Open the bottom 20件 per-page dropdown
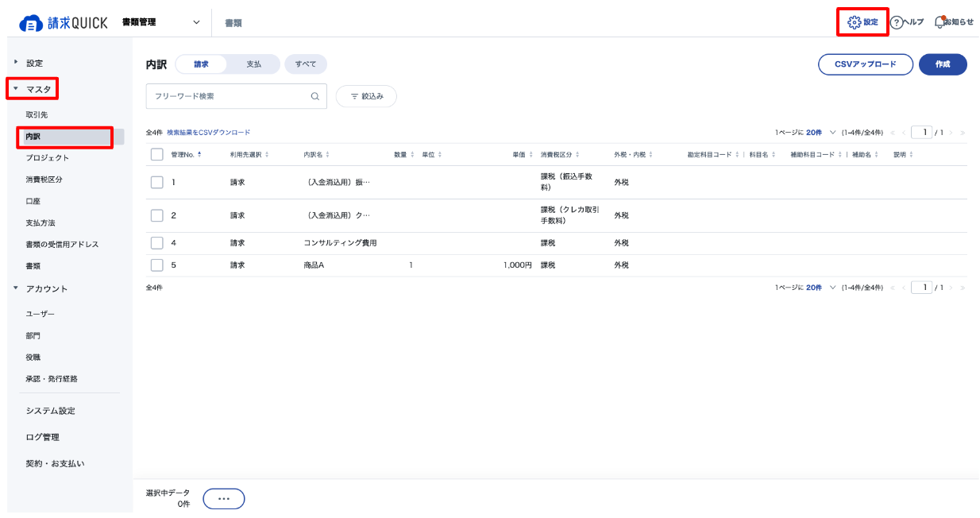 tap(821, 288)
